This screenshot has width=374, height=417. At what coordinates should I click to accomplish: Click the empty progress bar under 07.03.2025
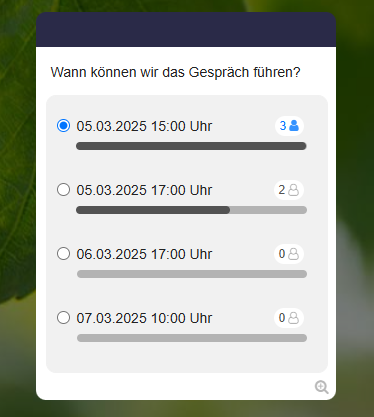tap(192, 338)
